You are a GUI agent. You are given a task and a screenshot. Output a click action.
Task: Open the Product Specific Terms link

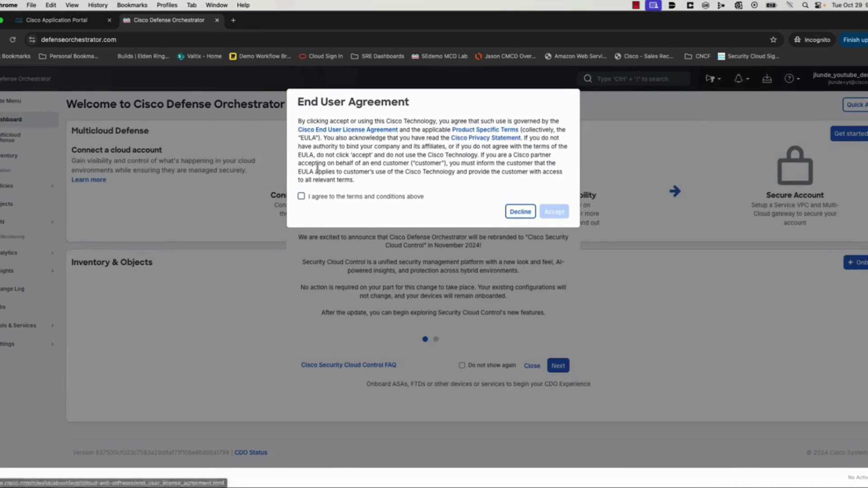[485, 130]
